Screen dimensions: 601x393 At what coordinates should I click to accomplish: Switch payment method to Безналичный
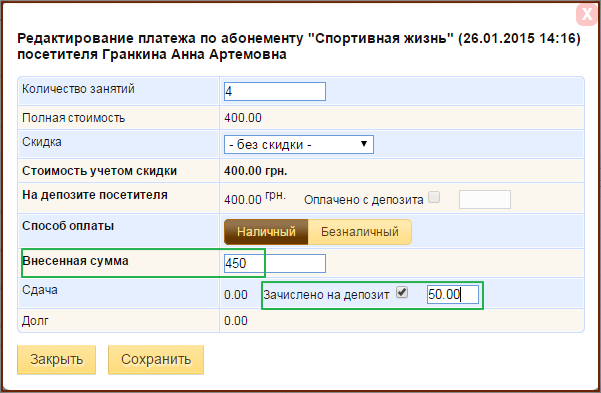[x=360, y=232]
